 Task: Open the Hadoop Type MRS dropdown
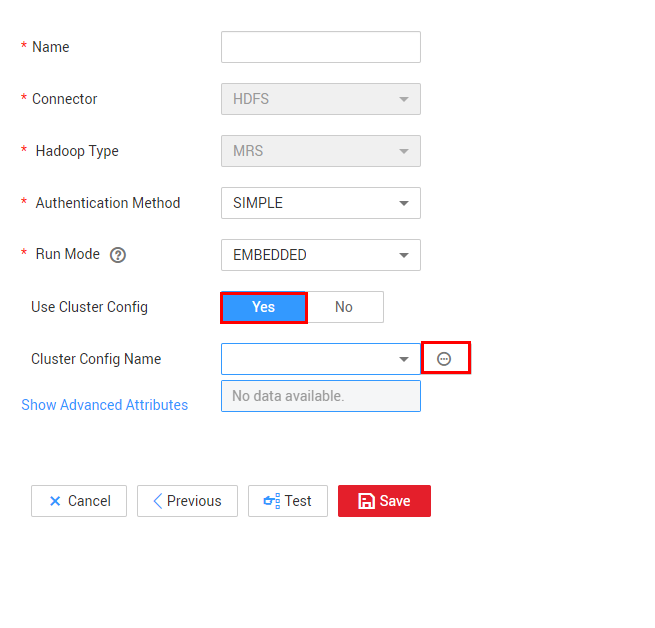(321, 151)
